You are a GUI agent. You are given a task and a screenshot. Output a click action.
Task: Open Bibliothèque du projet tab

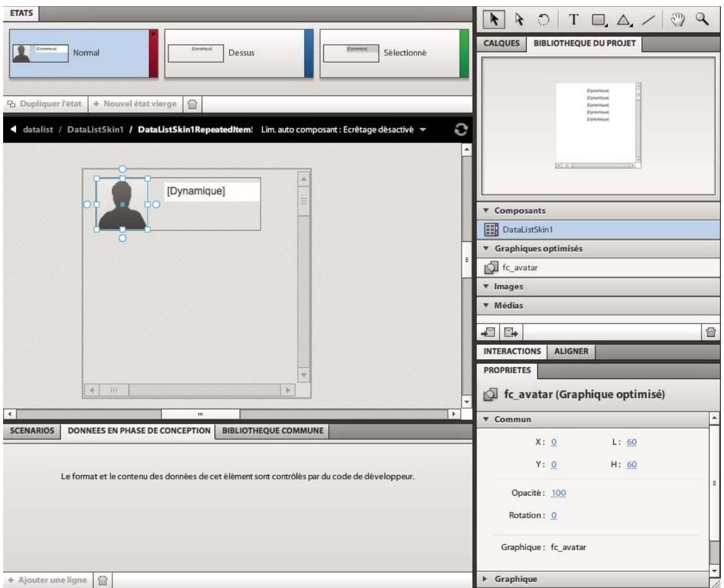tap(584, 43)
